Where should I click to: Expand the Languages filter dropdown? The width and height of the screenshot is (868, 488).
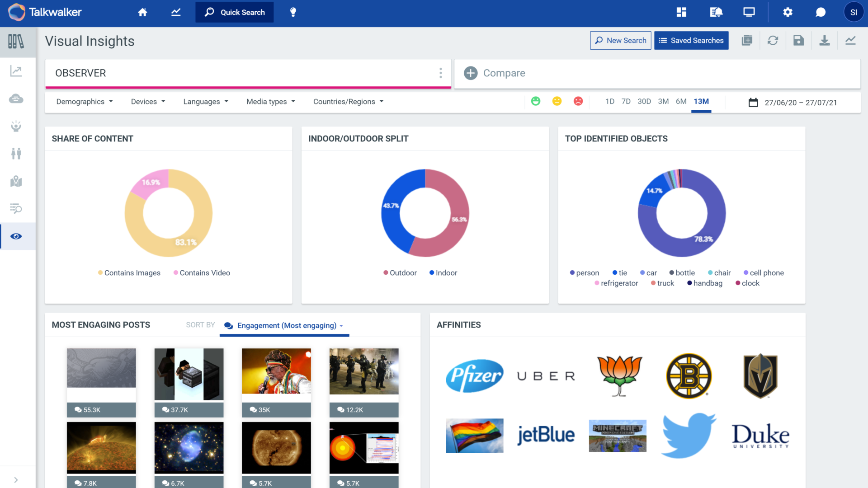pyautogui.click(x=206, y=102)
